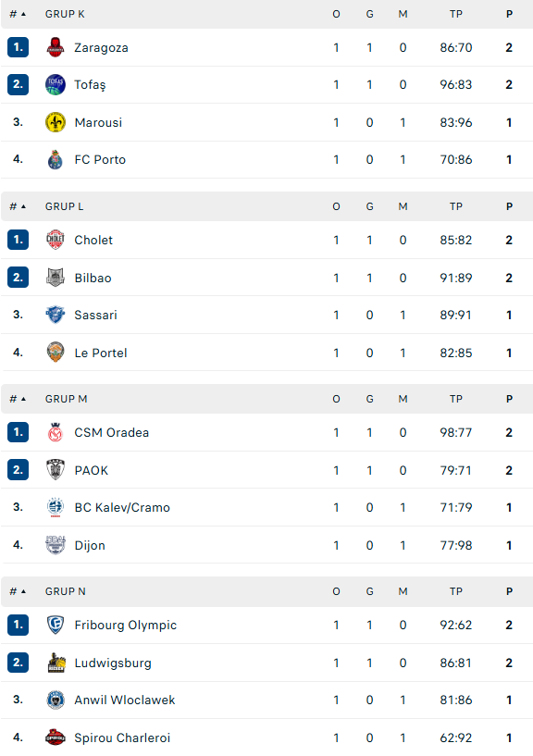
Task: Sort Grup K by the P column
Action: pyautogui.click(x=509, y=14)
